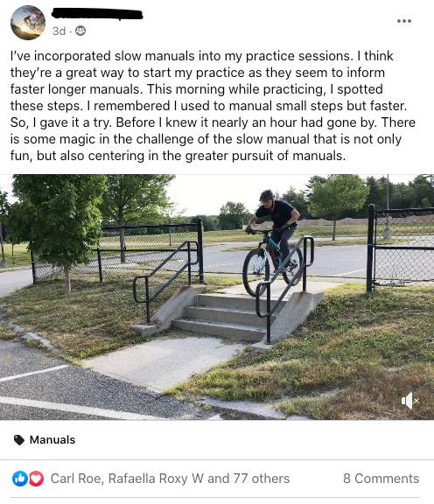The height and width of the screenshot is (504, 434).
Task: Open the post author's profile picture
Action: 28,23
